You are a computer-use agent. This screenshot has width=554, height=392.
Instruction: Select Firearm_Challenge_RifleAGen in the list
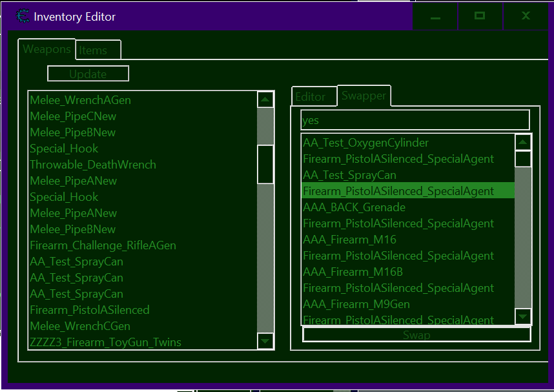(103, 245)
